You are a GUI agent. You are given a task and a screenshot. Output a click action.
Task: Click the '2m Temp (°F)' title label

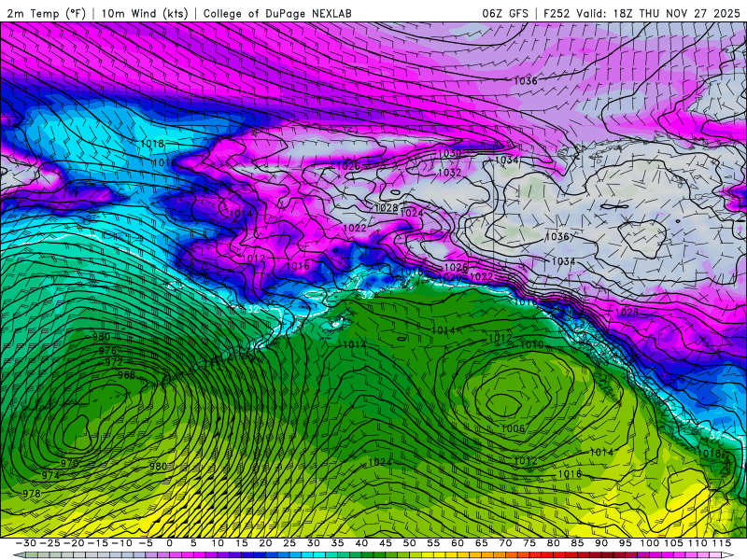pos(46,13)
